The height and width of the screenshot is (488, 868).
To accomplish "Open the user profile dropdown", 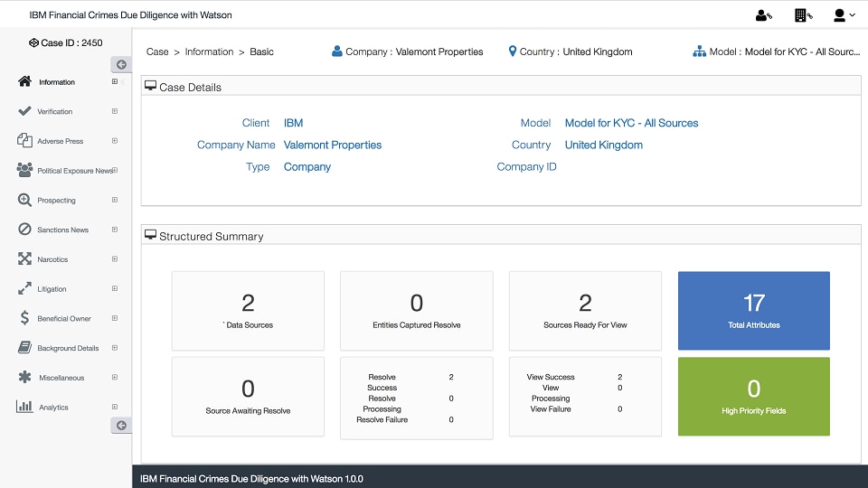I will coord(844,15).
